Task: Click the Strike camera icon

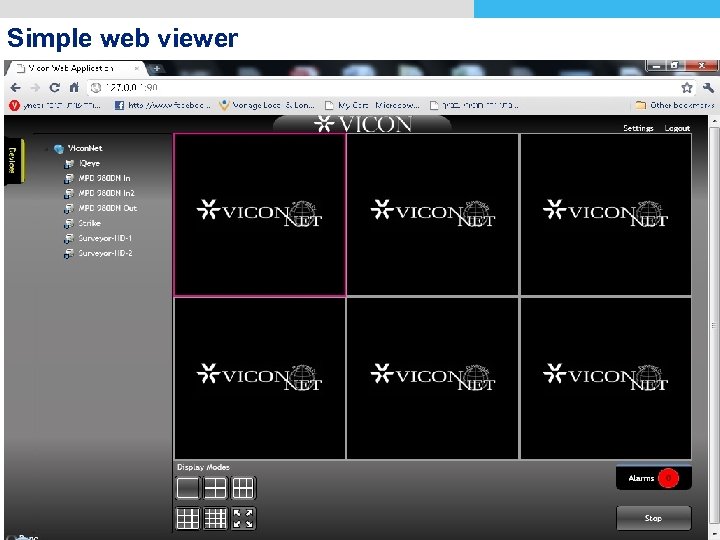Action: pyautogui.click(x=69, y=224)
